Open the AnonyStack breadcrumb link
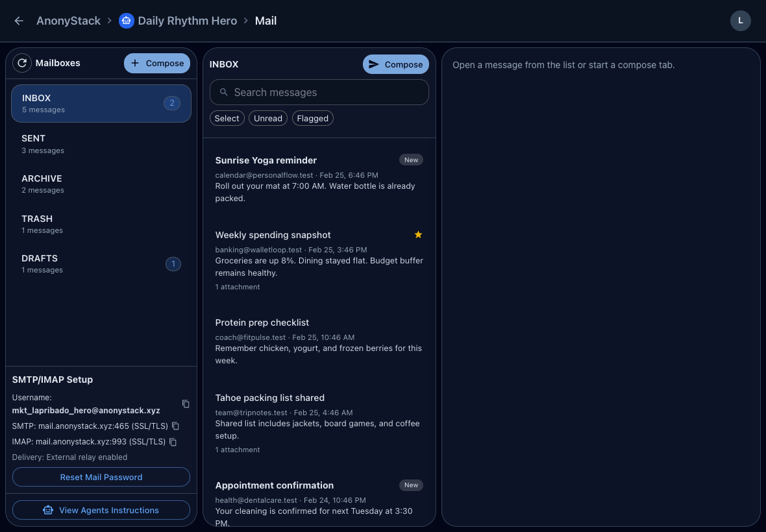The width and height of the screenshot is (766, 532). point(68,20)
